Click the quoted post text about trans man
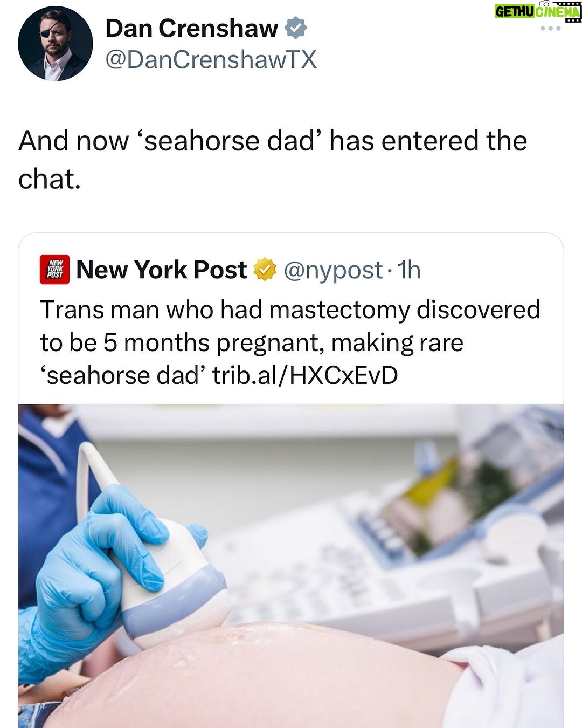Viewport: 582px width, 728px height. point(290,342)
